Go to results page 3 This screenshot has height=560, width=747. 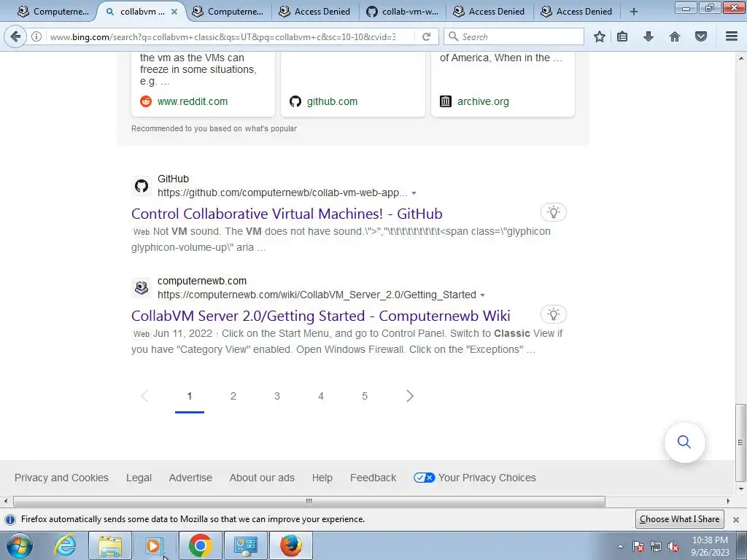tap(276, 396)
